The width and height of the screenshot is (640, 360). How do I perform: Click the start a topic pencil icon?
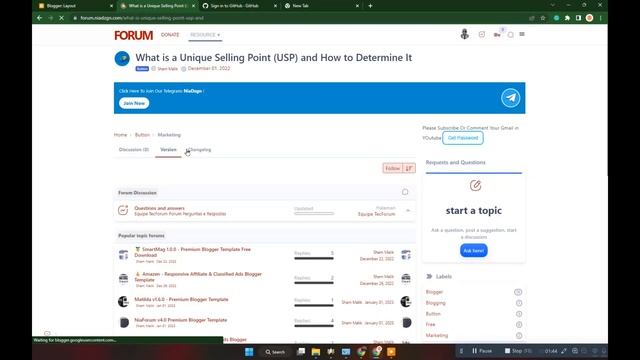[475, 186]
